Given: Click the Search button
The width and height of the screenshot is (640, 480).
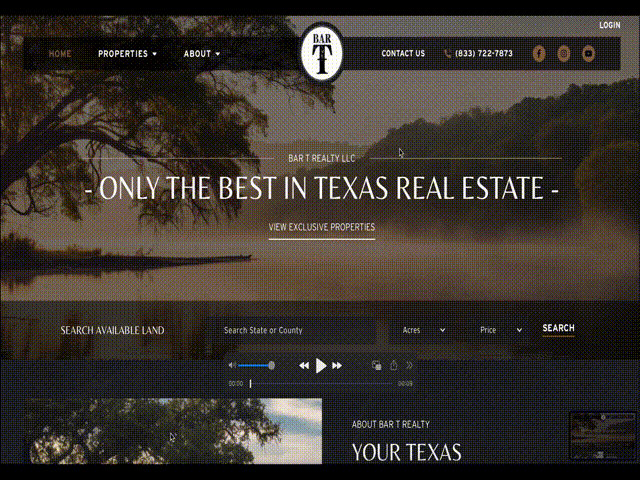Looking at the screenshot, I should tap(558, 328).
